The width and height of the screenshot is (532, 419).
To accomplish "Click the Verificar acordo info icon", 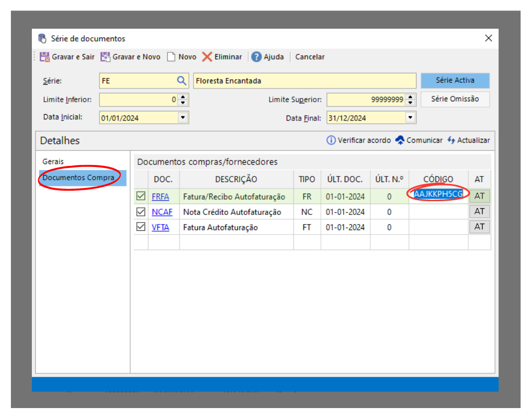I will [331, 140].
